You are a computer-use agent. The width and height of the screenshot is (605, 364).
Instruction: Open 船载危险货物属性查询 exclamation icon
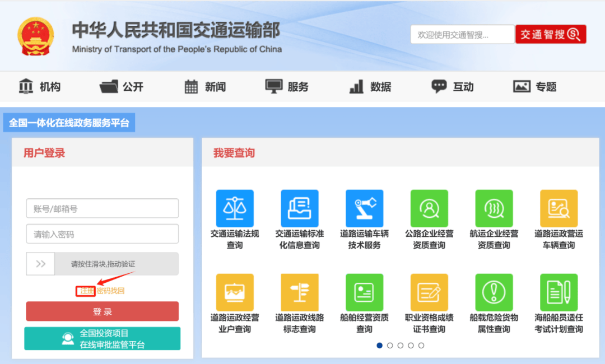494,292
